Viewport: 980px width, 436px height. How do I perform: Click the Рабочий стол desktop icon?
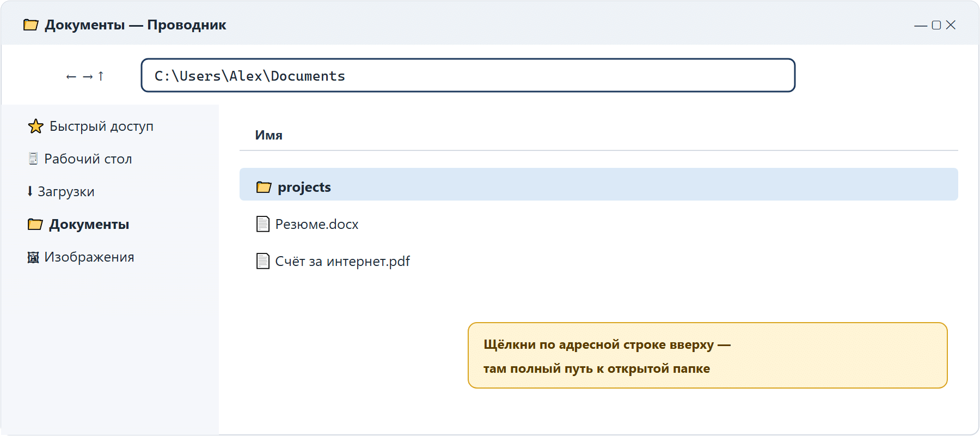pos(33,159)
